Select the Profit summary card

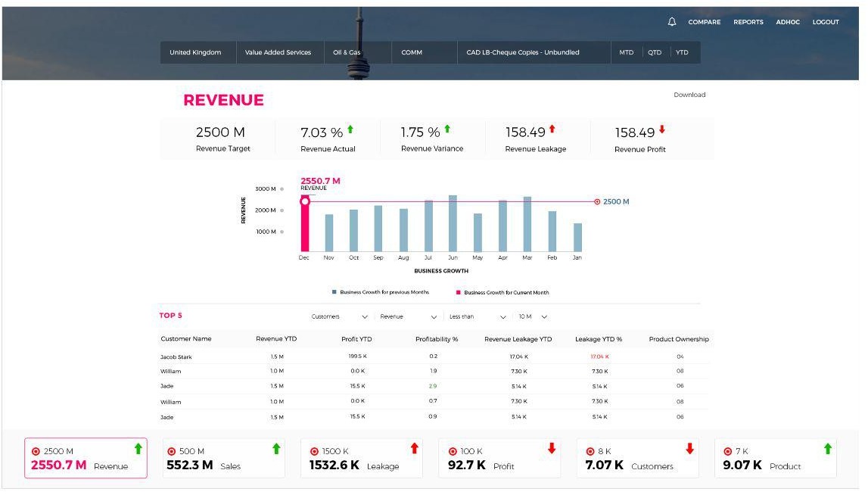point(499,459)
